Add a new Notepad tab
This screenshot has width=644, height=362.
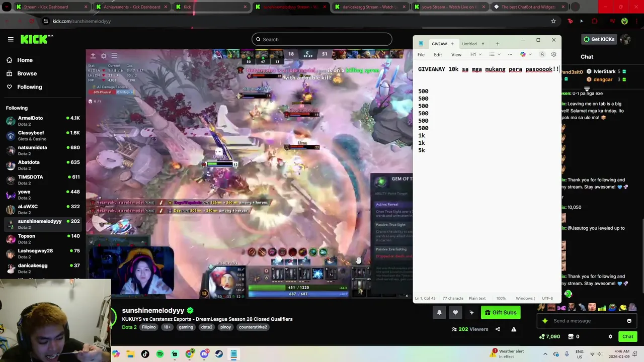497,44
